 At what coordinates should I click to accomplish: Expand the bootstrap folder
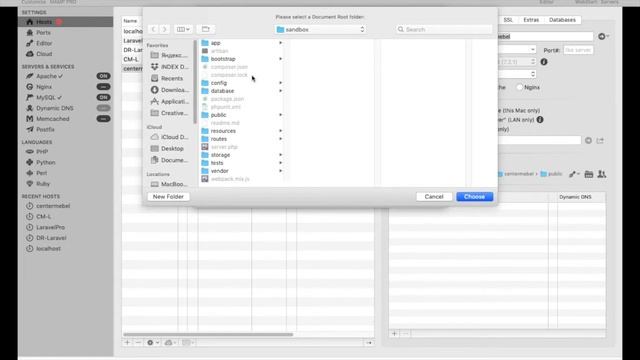coord(280,59)
